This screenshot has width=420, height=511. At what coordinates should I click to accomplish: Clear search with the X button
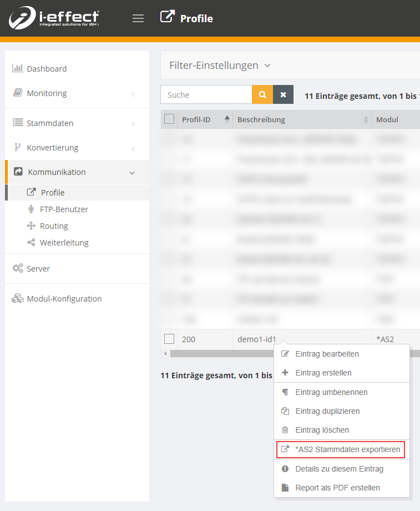tap(283, 94)
